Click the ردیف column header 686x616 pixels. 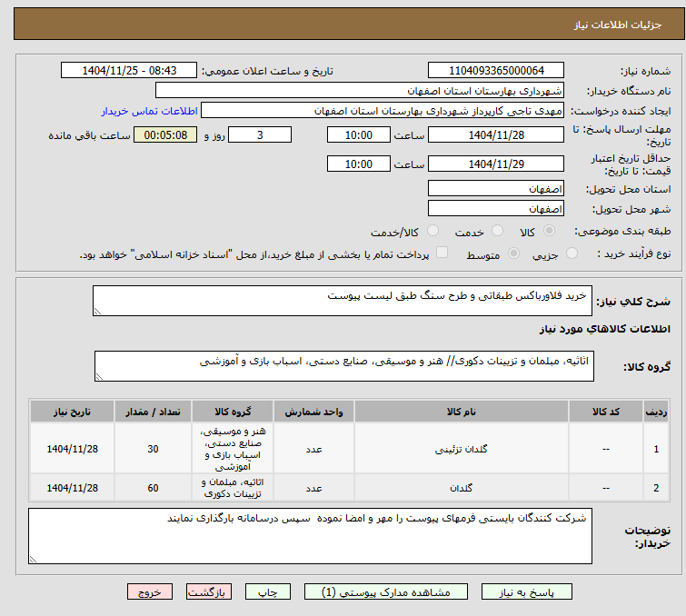point(656,412)
